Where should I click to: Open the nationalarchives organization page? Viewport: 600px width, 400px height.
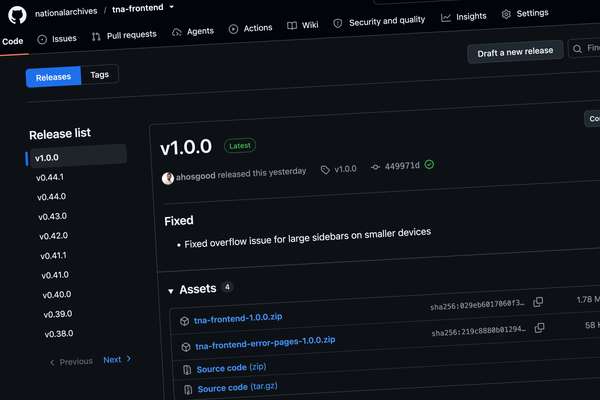(66, 12)
